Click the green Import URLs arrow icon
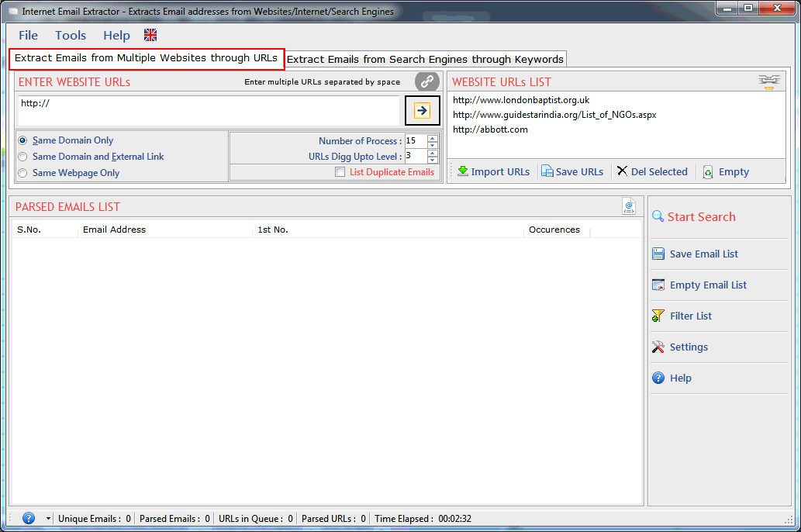The image size is (801, 532). tap(463, 171)
